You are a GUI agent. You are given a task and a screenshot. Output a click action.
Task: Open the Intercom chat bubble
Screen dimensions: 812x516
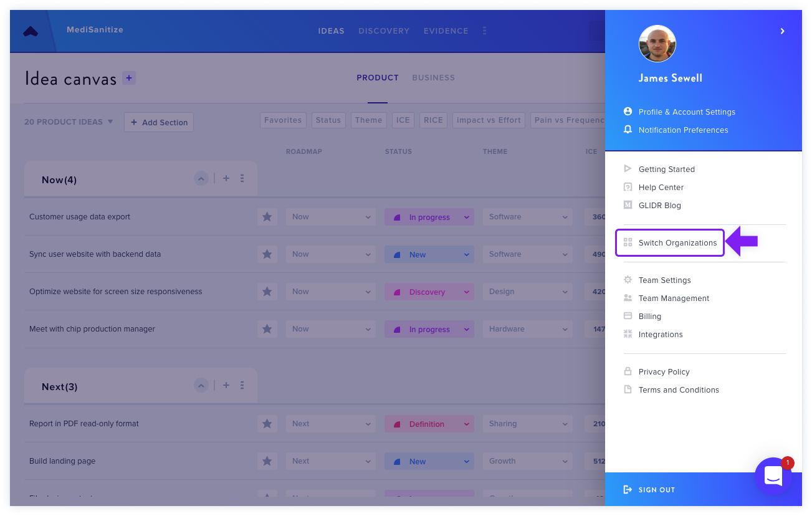(x=773, y=476)
